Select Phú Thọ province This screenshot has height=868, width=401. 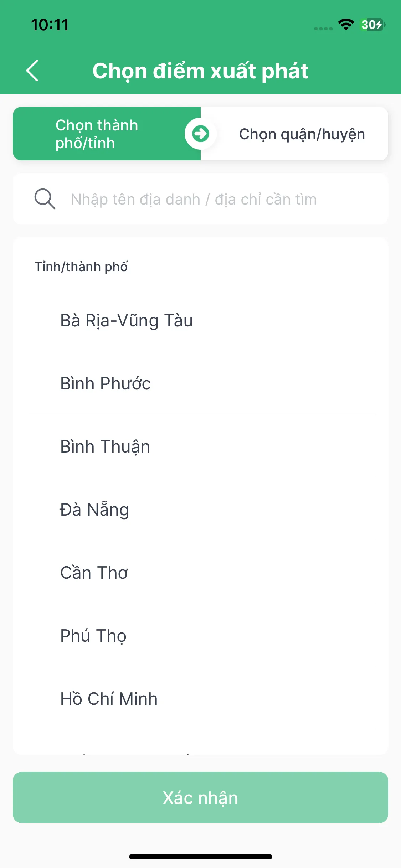point(200,635)
